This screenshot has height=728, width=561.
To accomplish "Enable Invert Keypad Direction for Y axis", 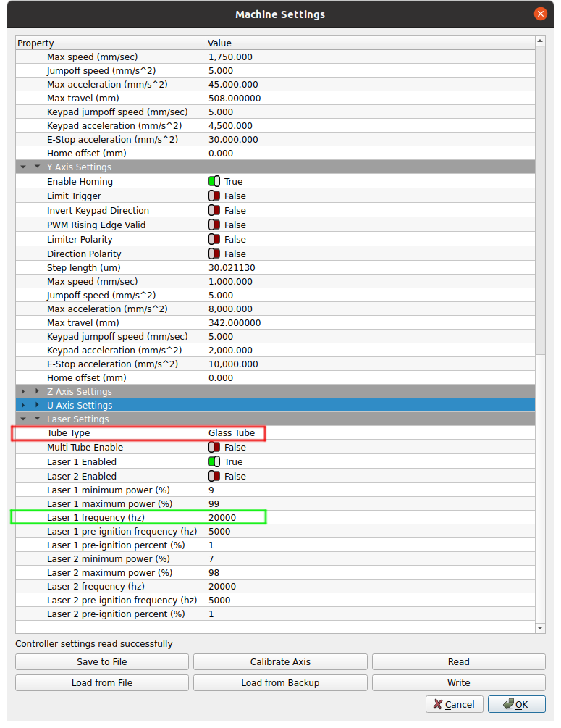I will point(214,211).
